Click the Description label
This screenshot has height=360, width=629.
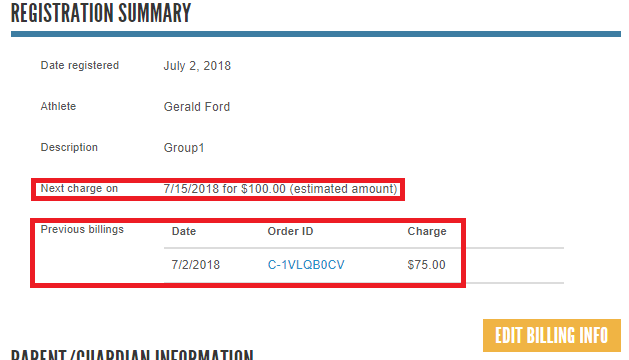click(x=69, y=147)
